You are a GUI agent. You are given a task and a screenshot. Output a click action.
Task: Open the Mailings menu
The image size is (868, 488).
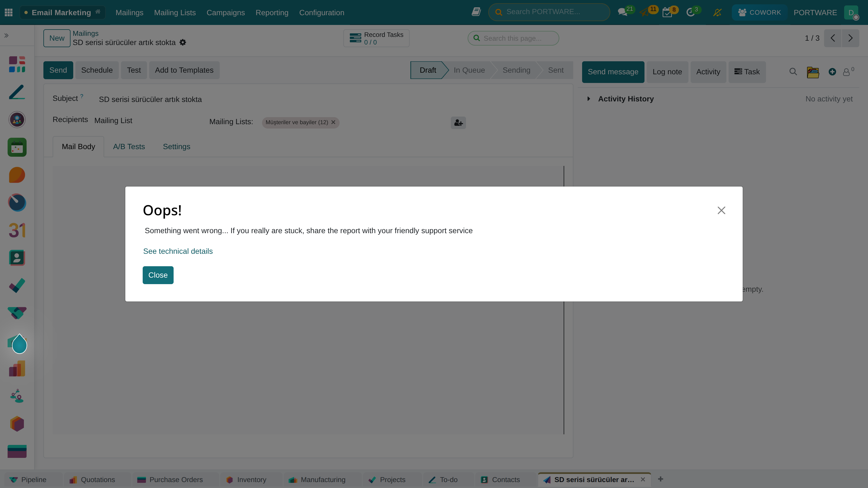point(129,12)
